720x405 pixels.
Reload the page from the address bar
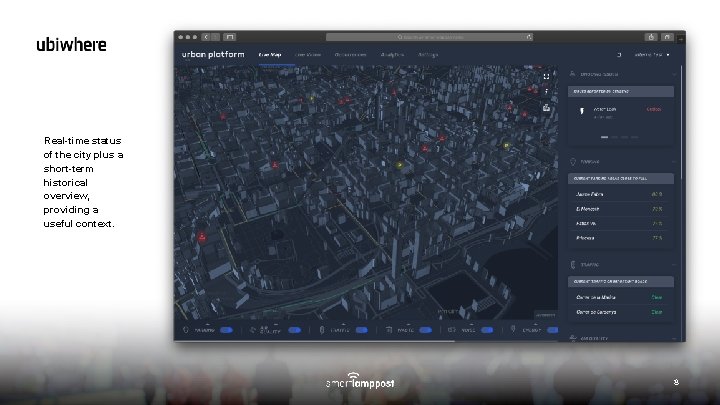click(529, 37)
